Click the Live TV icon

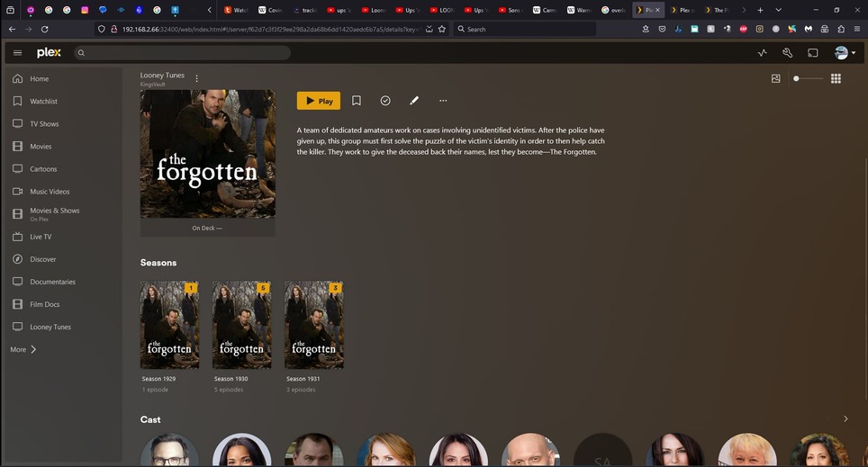[x=18, y=237]
